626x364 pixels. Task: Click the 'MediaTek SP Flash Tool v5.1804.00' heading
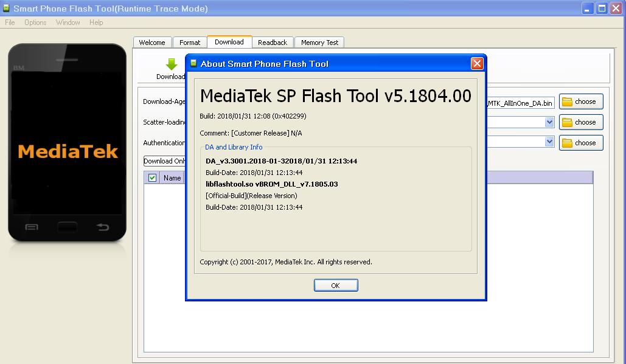[336, 96]
